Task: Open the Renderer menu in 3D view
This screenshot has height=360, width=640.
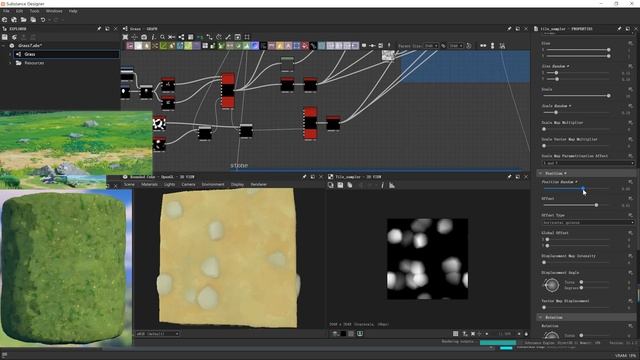Action: click(x=259, y=184)
